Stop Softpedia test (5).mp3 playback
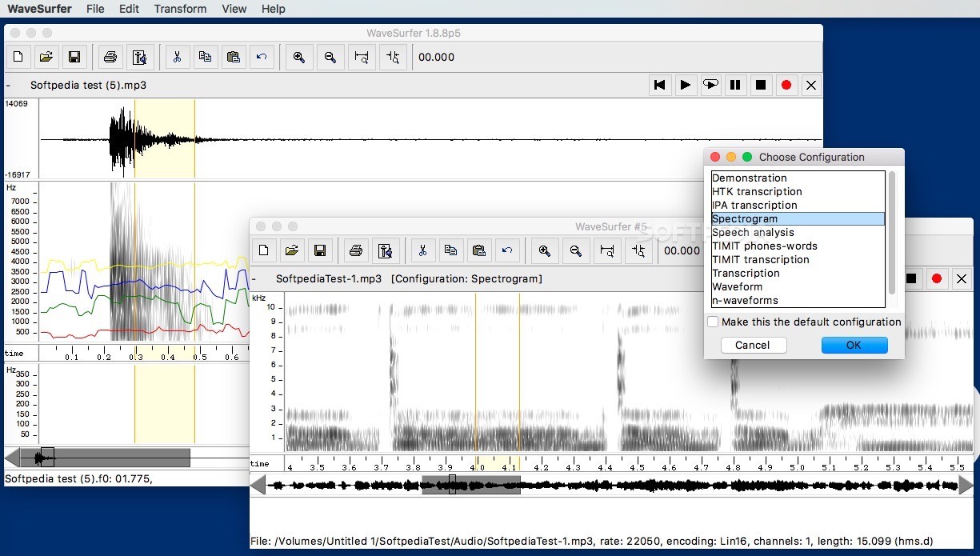Screen dimensions: 980x556 761,85
